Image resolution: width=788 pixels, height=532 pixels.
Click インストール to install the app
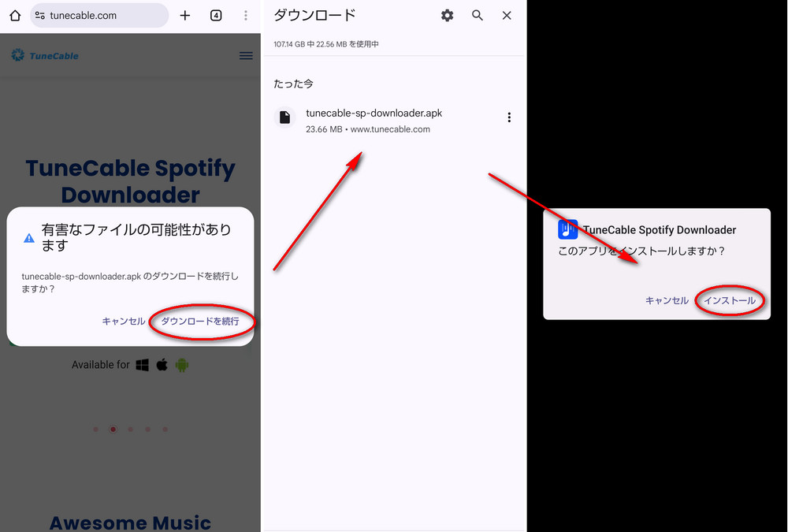pos(730,301)
